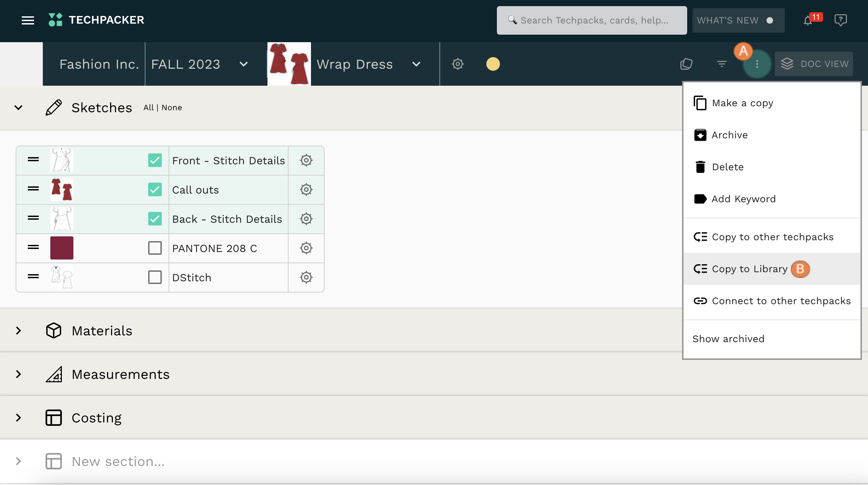Image resolution: width=868 pixels, height=485 pixels.
Task: Select Connect to other techpacks
Action: [771, 301]
